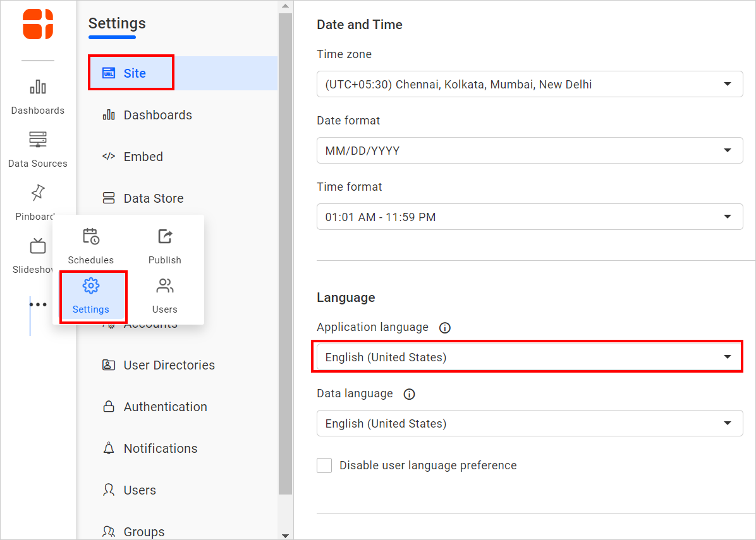The height and width of the screenshot is (540, 756).
Task: Select the Publish icon in the popup
Action: [x=164, y=245]
